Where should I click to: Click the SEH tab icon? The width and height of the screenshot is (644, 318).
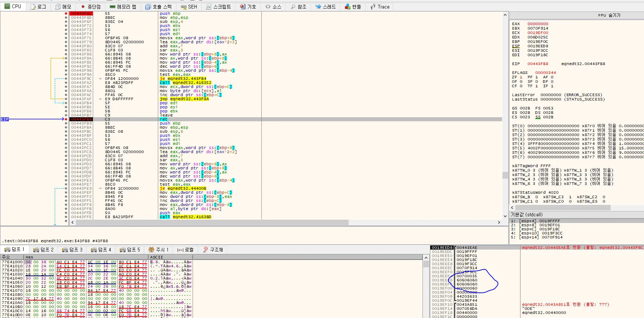pos(183,7)
